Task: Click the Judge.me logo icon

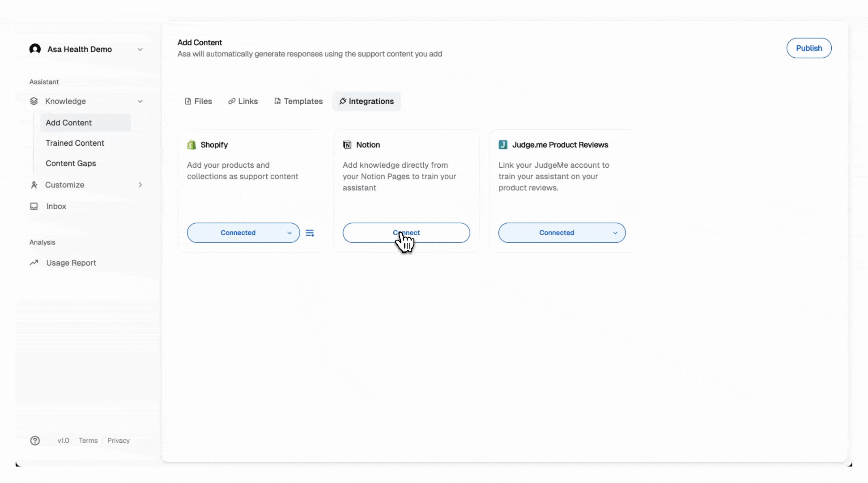Action: point(503,145)
